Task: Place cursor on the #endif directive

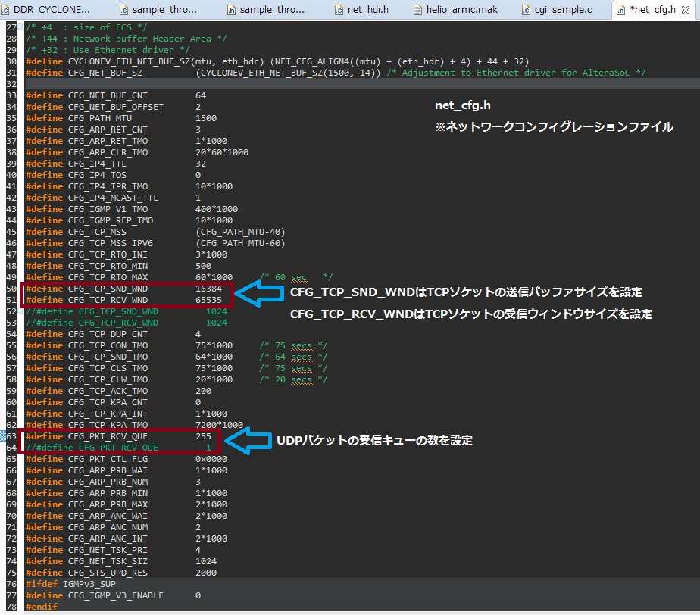Action: (41, 607)
